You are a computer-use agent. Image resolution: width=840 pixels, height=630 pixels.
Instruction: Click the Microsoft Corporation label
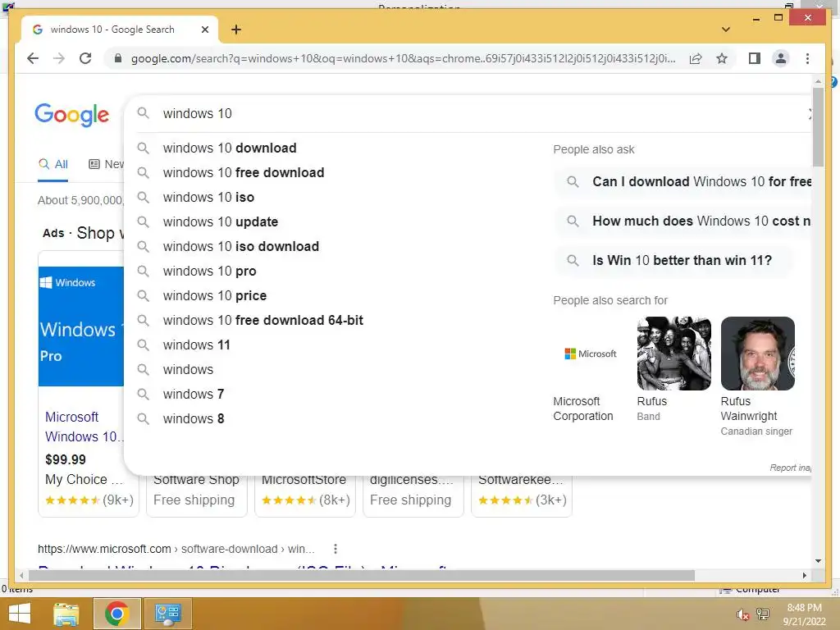click(583, 409)
